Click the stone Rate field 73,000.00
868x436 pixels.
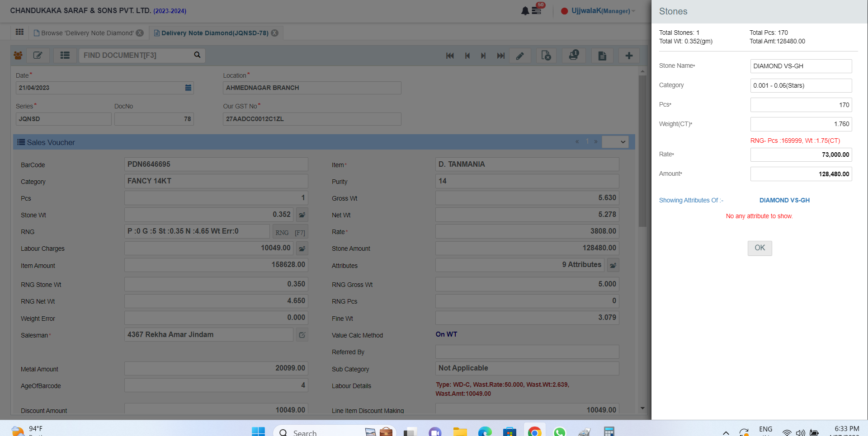coord(801,155)
